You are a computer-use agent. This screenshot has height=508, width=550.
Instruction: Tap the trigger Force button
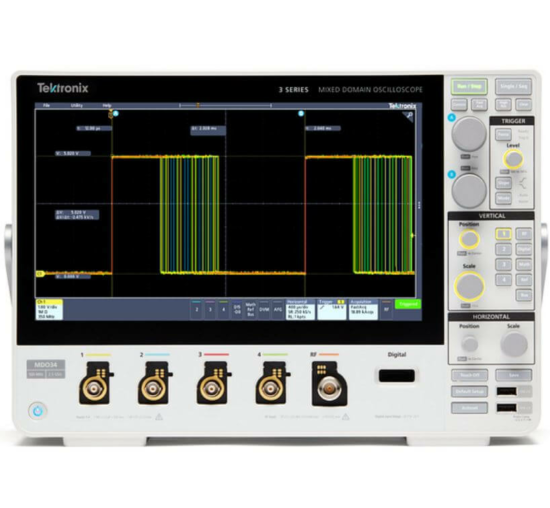pyautogui.click(x=503, y=135)
